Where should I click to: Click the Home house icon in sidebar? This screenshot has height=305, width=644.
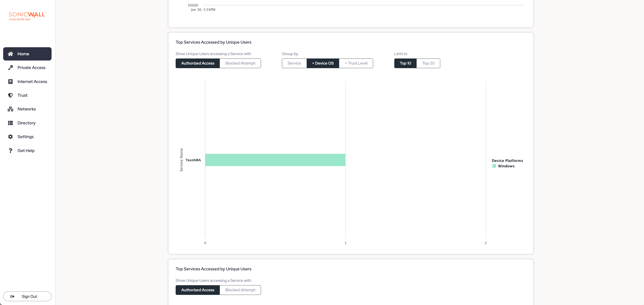10,54
